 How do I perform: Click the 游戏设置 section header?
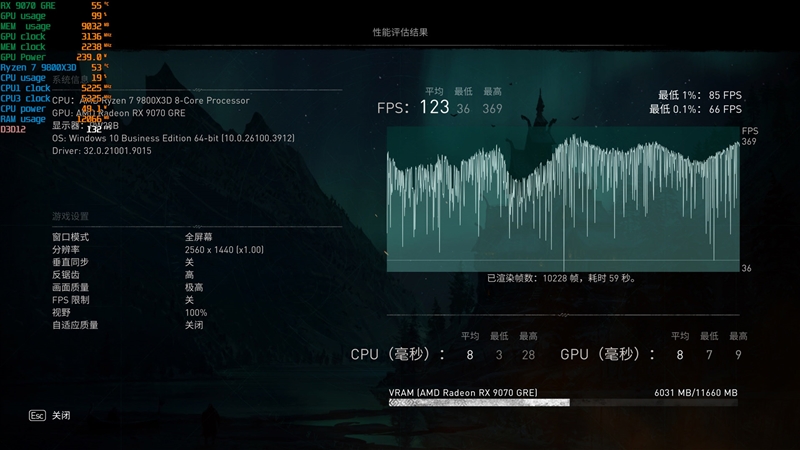tap(70, 216)
